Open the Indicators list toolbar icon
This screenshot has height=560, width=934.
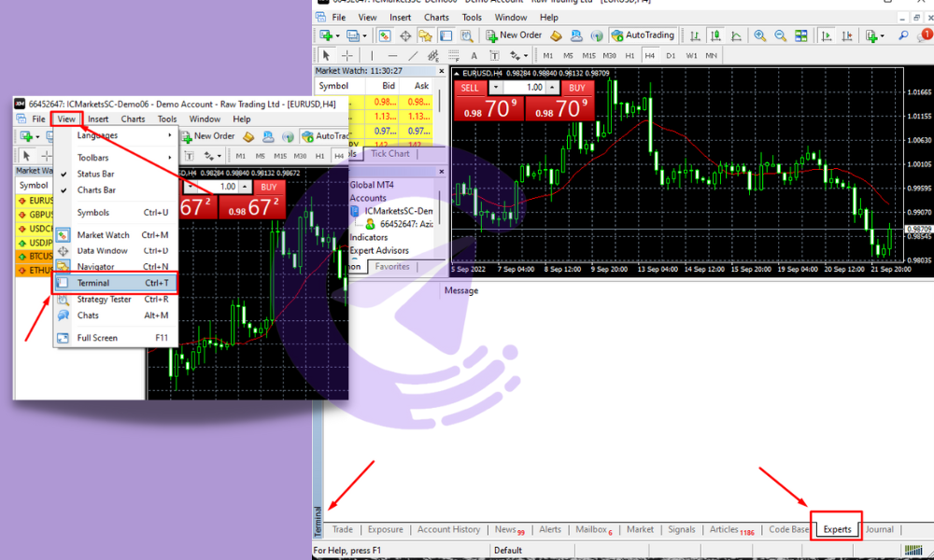coord(872,35)
